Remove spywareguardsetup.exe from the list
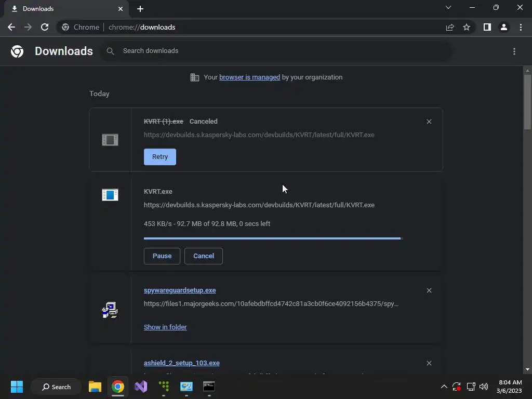 [x=429, y=290]
